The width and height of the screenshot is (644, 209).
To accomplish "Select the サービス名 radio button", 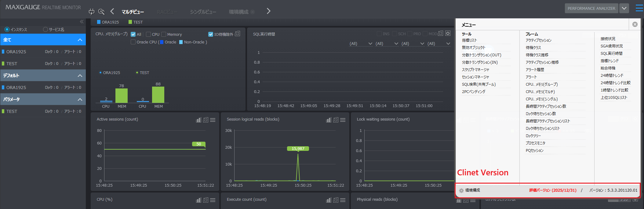I will click(45, 29).
